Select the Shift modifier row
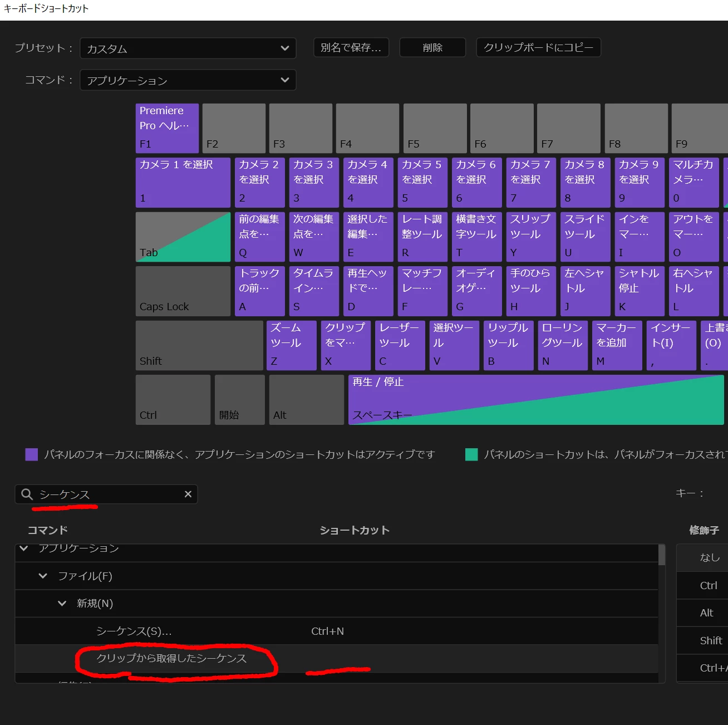 coord(702,640)
